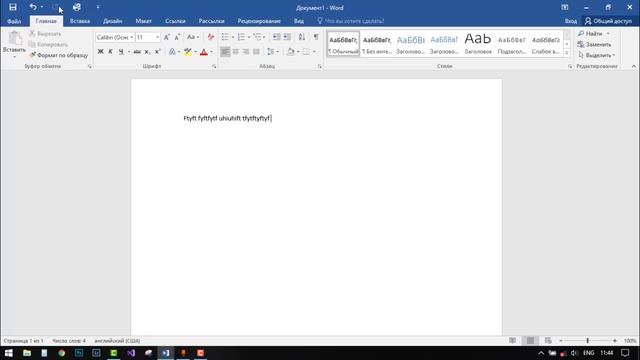Clear all formatting with the eraser icon
This screenshot has height=360, width=640.
(211, 37)
